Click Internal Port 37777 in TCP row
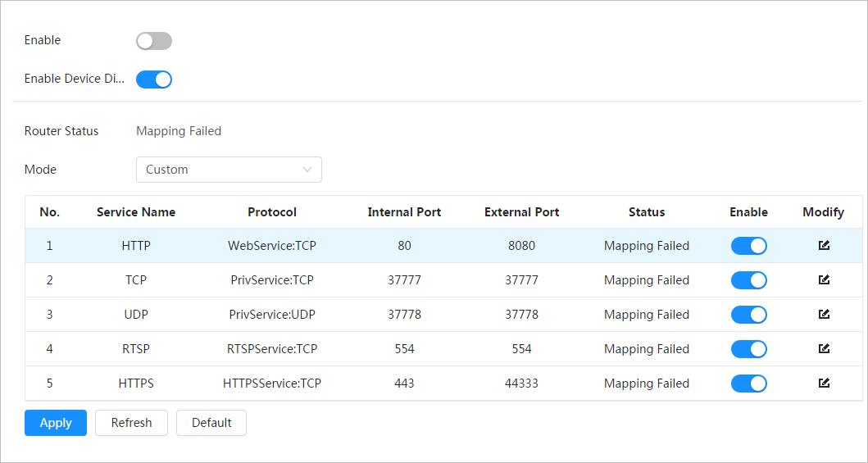The width and height of the screenshot is (868, 463). click(404, 280)
